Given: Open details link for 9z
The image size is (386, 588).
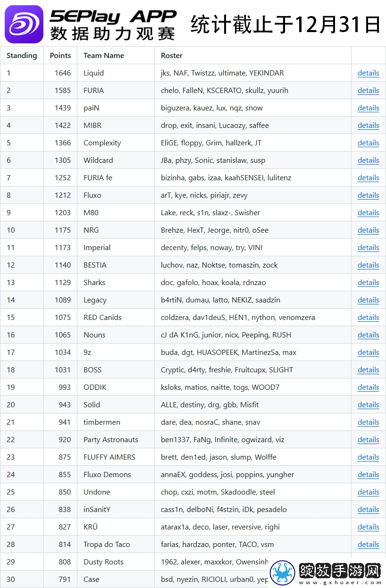Looking at the screenshot, I should point(368,353).
